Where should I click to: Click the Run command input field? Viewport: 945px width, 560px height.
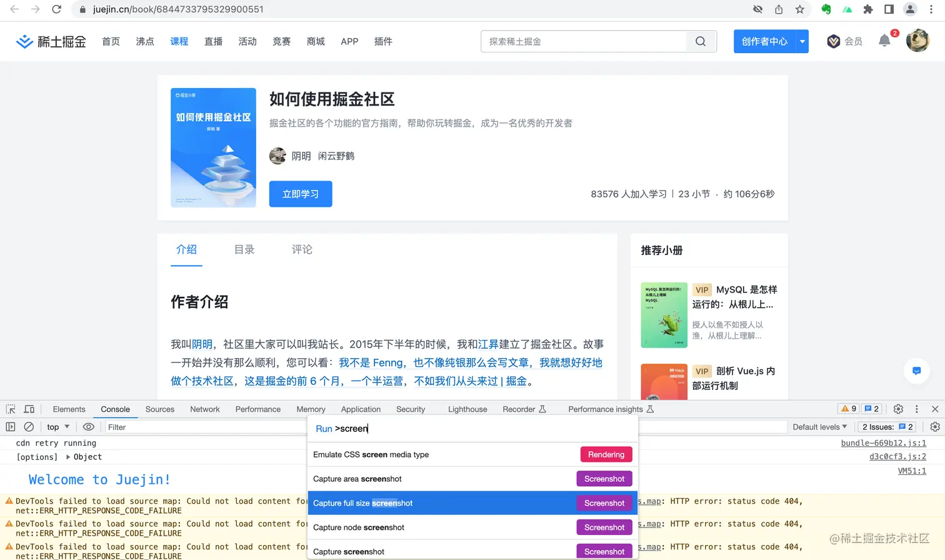[x=472, y=429]
